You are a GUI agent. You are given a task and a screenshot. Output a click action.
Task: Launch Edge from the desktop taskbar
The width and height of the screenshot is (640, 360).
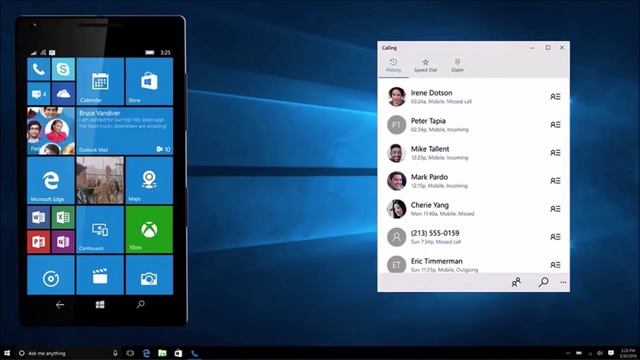coord(146,353)
